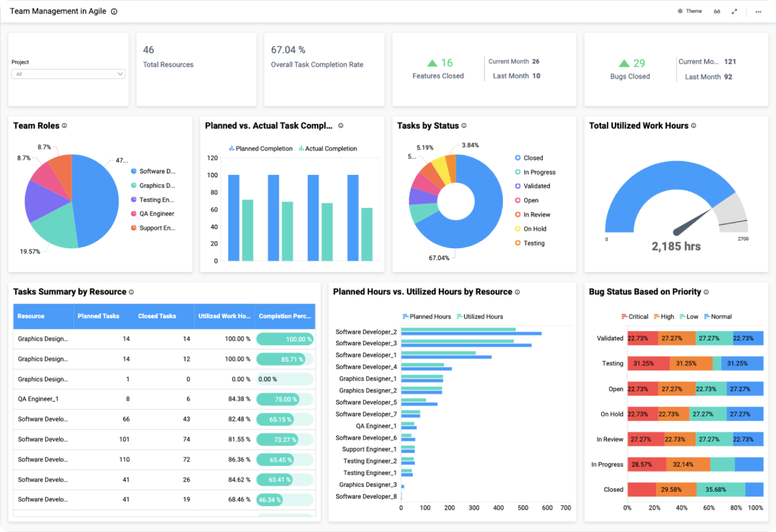This screenshot has height=532, width=776.
Task: Click the info icon next to Team Roles
Action: coord(64,126)
